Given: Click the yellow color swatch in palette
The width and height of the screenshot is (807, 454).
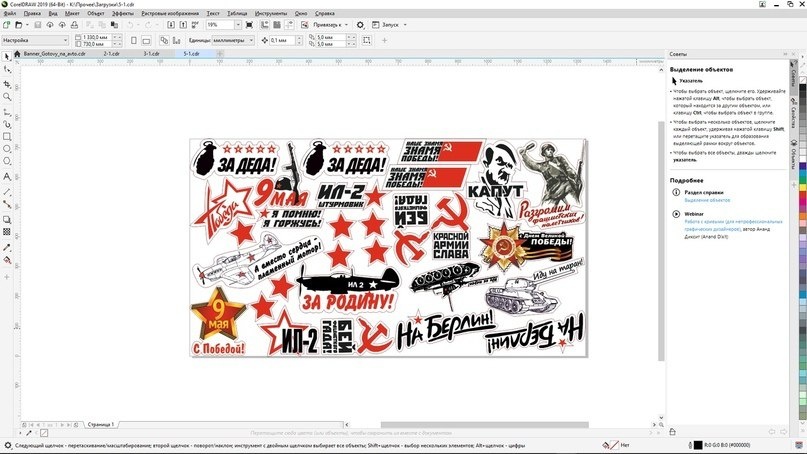Looking at the screenshot, I should coord(802,189).
